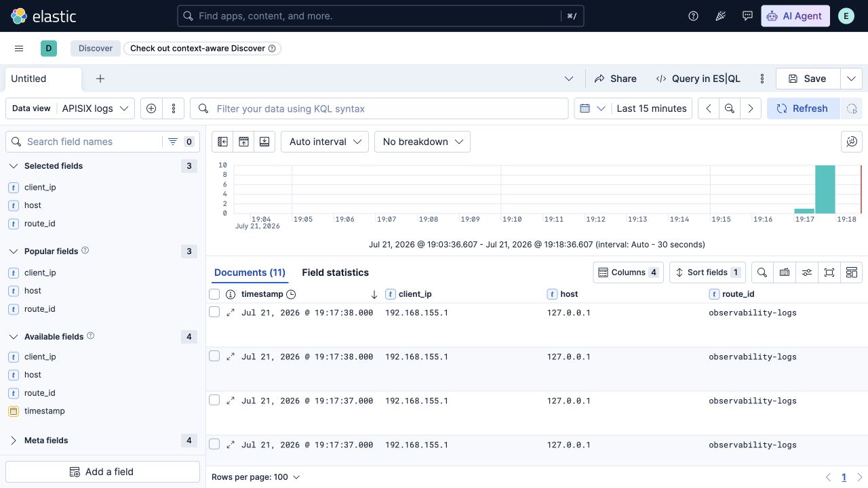The width and height of the screenshot is (868, 488).
Task: Open Check out context-aware Discover
Action: point(202,48)
